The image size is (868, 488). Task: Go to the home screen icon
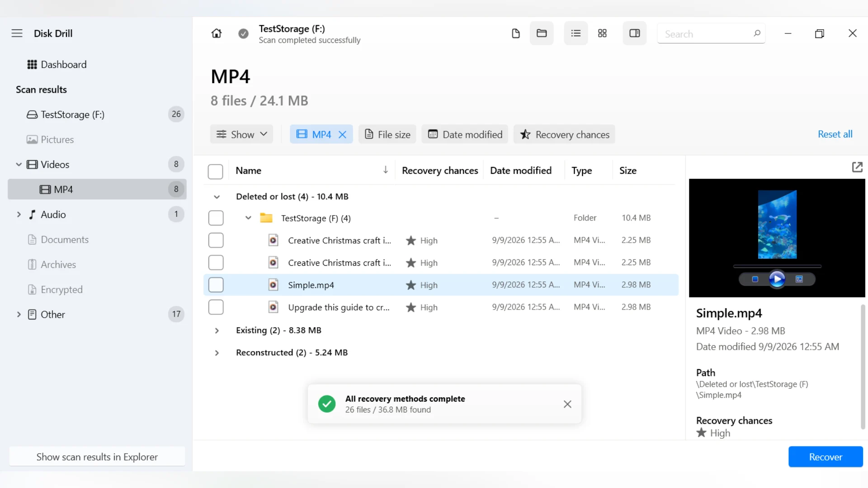pyautogui.click(x=217, y=33)
